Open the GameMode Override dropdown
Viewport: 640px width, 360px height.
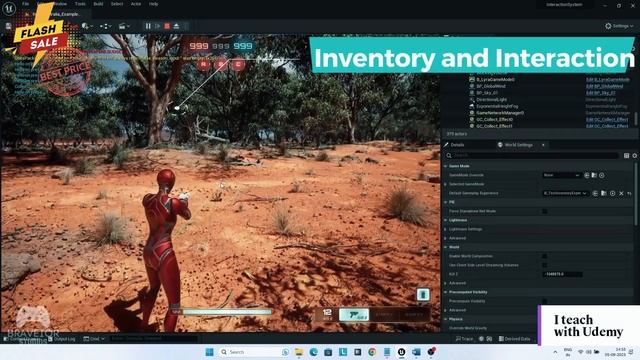[561, 175]
